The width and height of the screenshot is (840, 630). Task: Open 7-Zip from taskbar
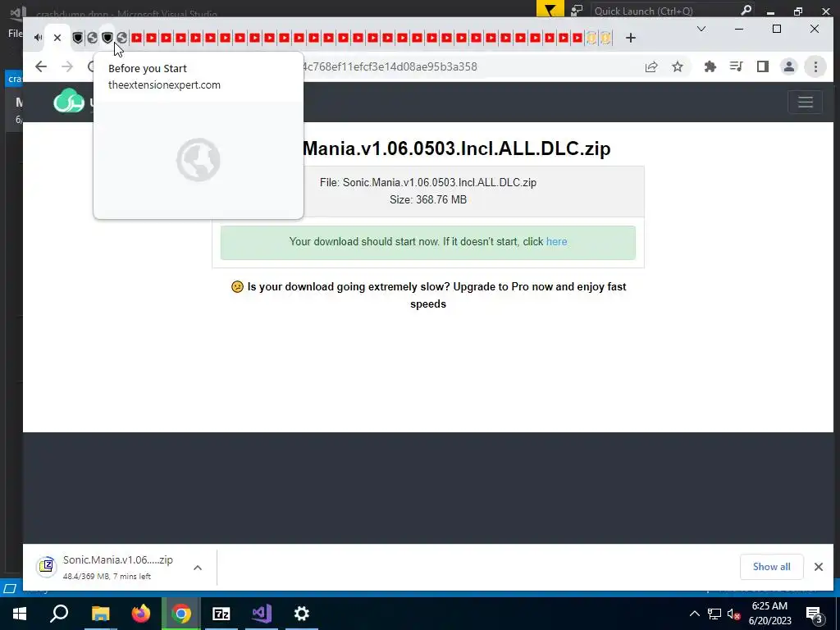click(x=221, y=614)
